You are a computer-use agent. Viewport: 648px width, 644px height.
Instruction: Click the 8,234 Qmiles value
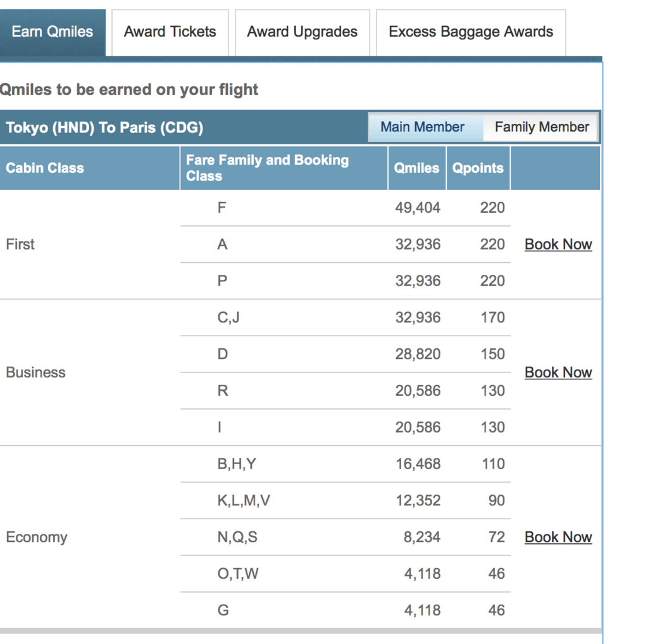(422, 537)
